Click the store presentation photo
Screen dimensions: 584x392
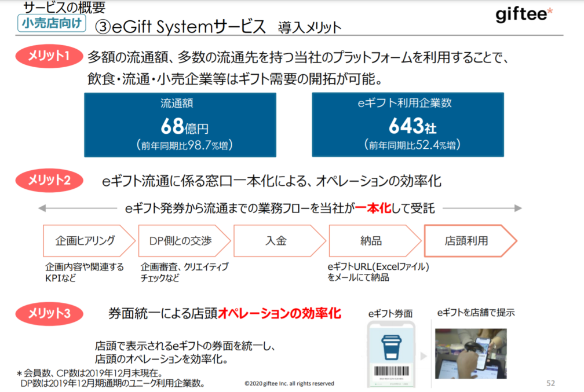(x=471, y=353)
